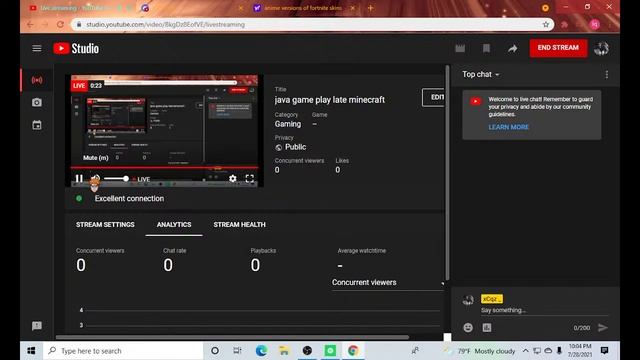The width and height of the screenshot is (640, 360).
Task: Open Concurrent viewers metric dropdown
Action: pyautogui.click(x=388, y=282)
